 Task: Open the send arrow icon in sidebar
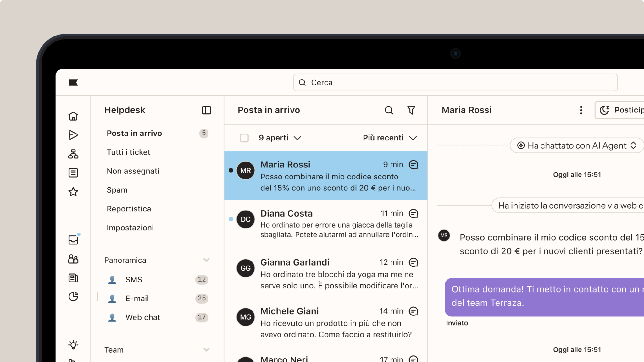point(73,135)
